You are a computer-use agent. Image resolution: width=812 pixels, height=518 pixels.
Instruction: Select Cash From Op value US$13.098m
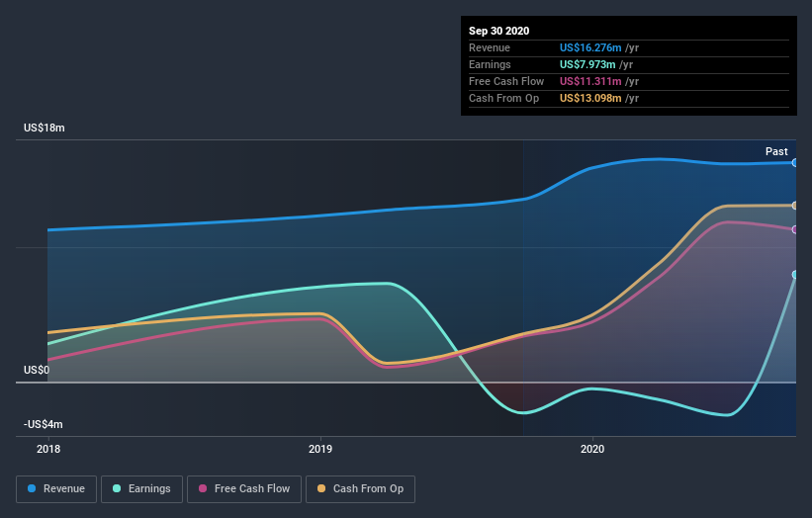[x=590, y=98]
